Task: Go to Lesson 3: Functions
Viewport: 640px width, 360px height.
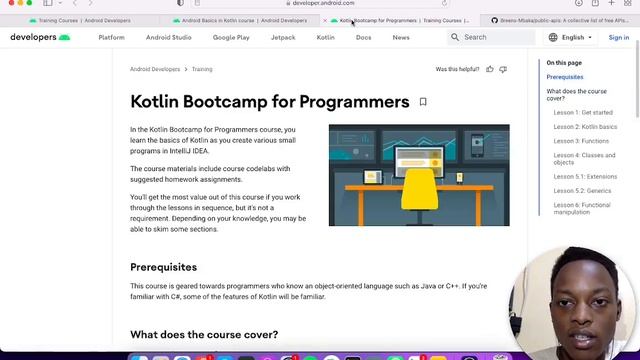Action: click(x=581, y=141)
